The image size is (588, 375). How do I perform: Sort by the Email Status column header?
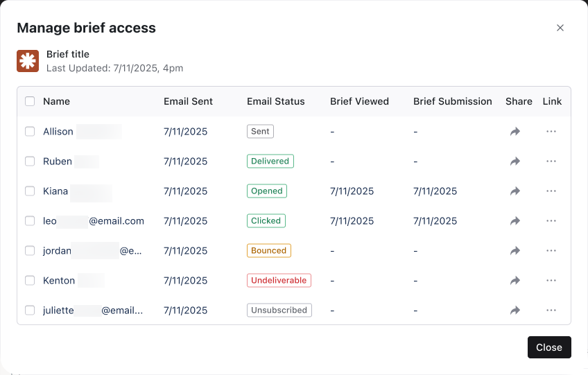click(x=275, y=101)
